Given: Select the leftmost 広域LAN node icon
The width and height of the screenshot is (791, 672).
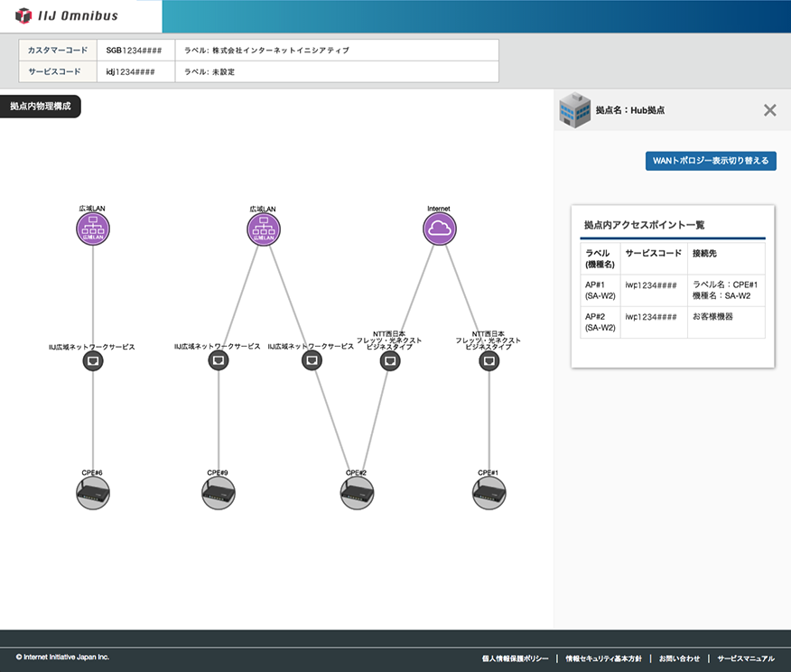Looking at the screenshot, I should tap(92, 229).
